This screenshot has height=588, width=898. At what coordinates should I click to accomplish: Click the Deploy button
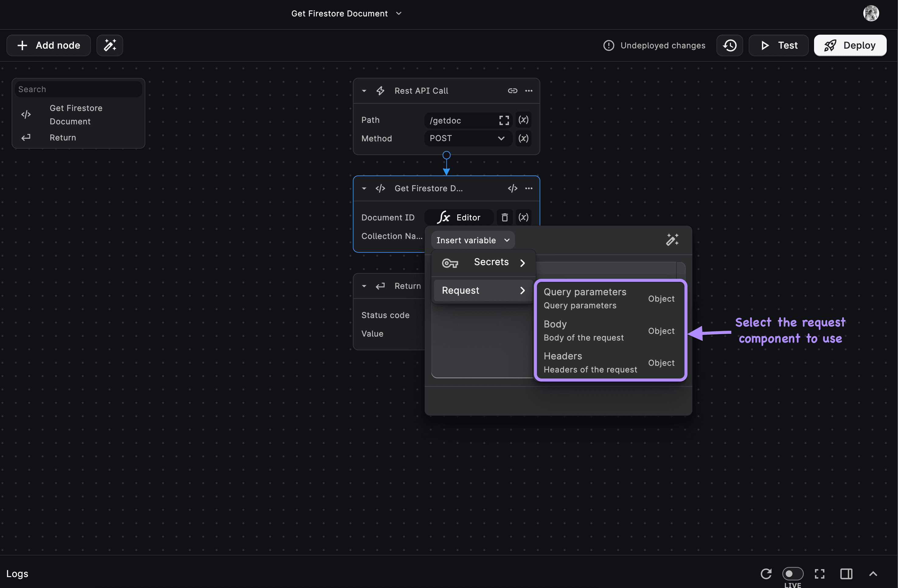(850, 45)
